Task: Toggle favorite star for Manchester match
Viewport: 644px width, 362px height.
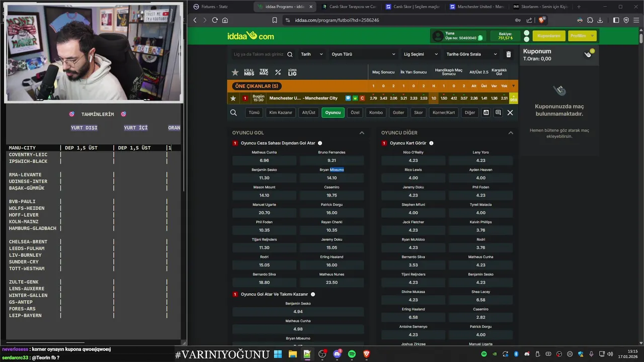Action: [x=233, y=98]
